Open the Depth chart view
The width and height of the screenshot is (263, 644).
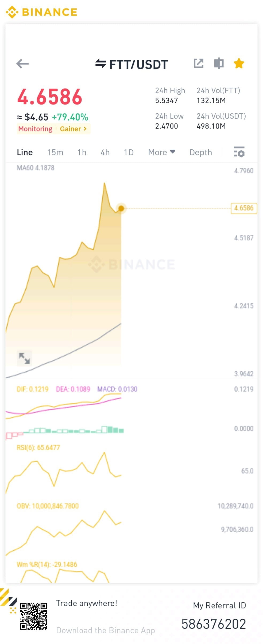[201, 152]
